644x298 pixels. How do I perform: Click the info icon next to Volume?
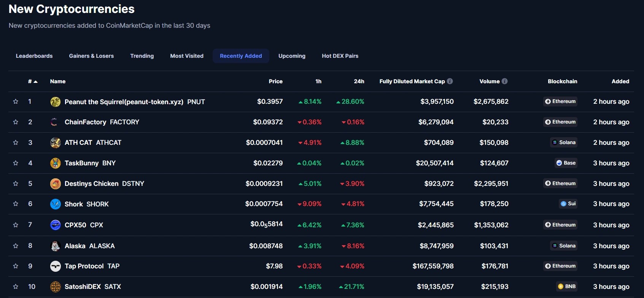coord(505,81)
